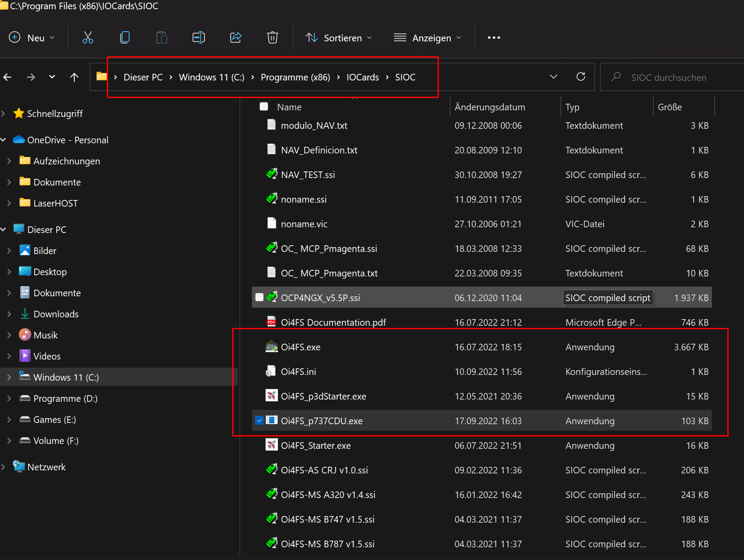
Task: Open the address bar history dropdown
Action: 554,77
